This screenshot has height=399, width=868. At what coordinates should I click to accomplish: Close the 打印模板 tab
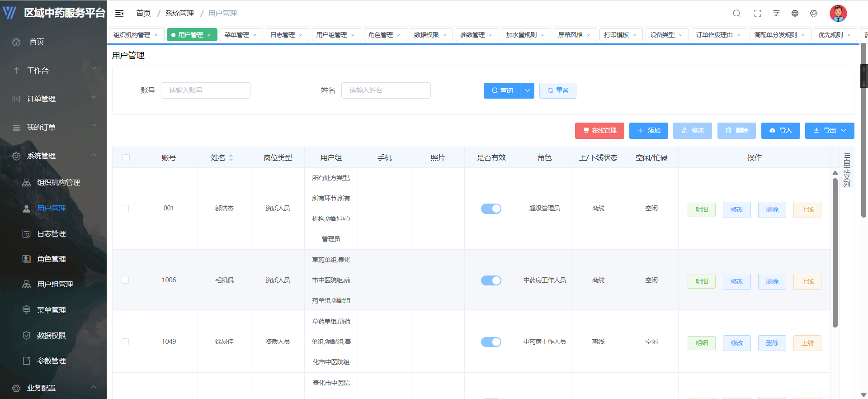click(635, 35)
